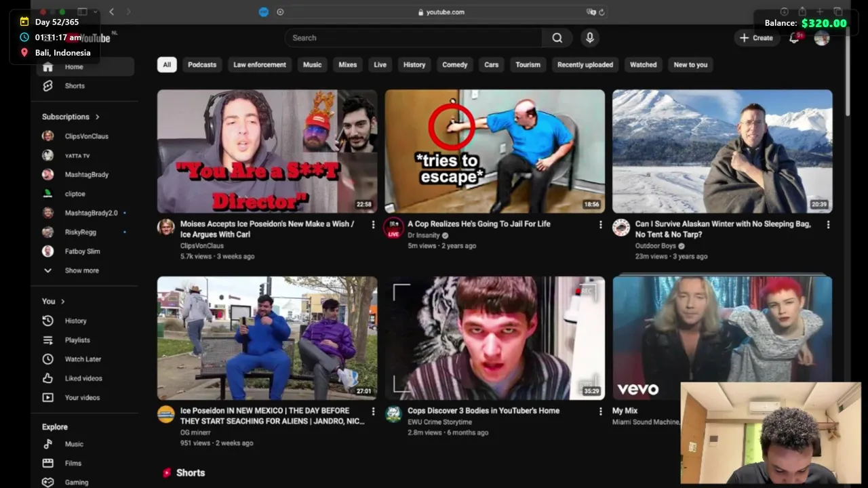Open ClipsVonClaus subscription in sidebar
This screenshot has width=868, height=488.
click(85, 136)
